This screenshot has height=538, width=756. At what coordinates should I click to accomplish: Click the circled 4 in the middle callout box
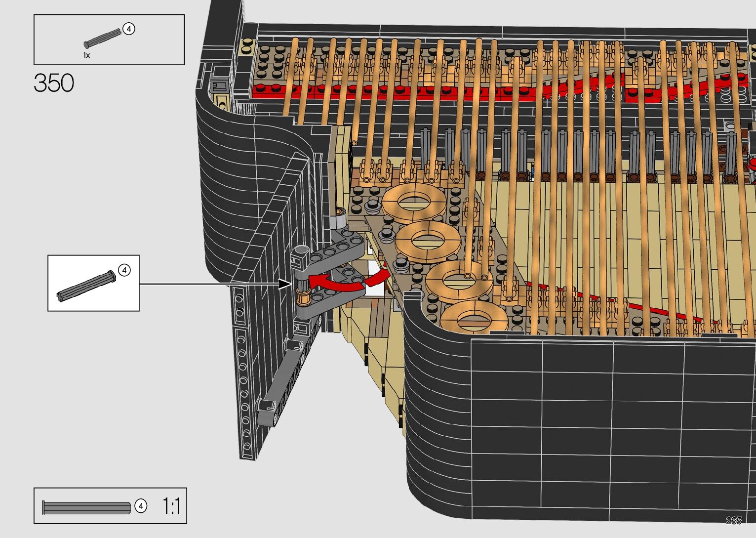coord(124,270)
